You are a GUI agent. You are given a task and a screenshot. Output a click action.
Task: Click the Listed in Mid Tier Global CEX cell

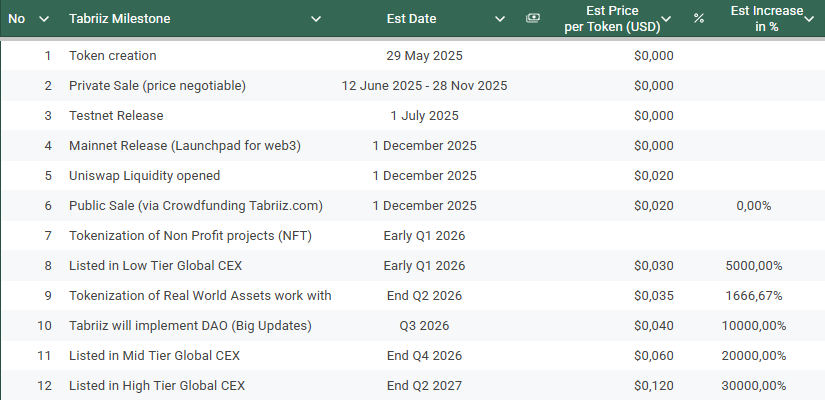click(x=154, y=356)
